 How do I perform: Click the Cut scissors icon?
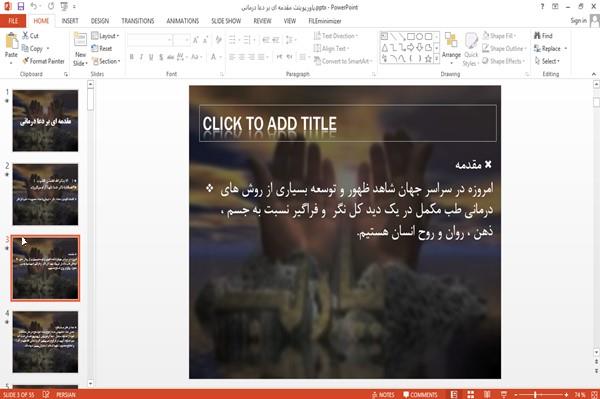(25, 36)
